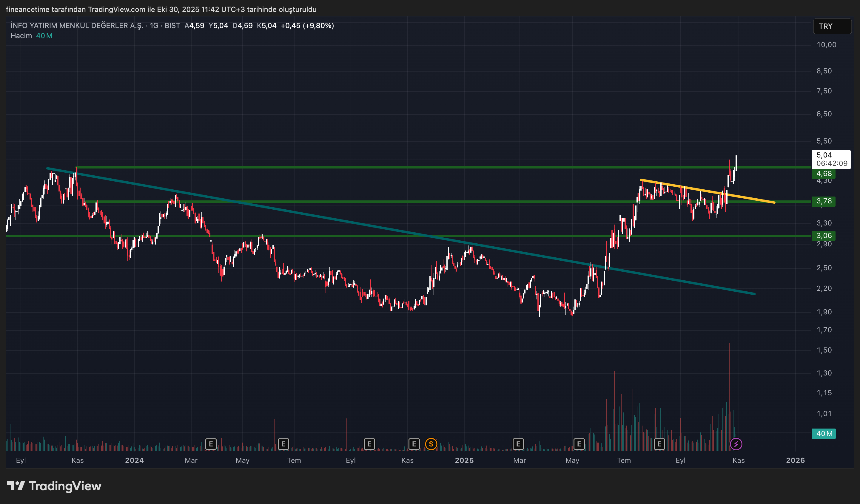
Task: Select the 4,68 resistance price label
Action: 823,174
